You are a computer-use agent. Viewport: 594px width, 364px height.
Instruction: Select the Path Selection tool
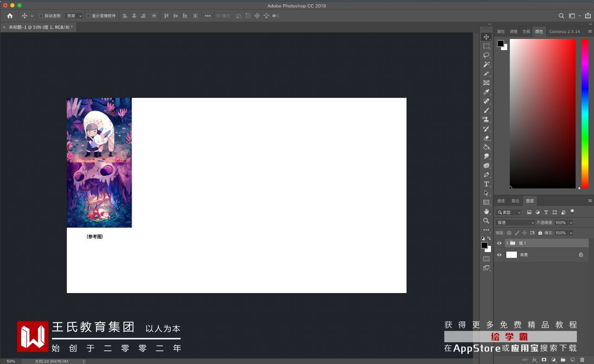[486, 193]
